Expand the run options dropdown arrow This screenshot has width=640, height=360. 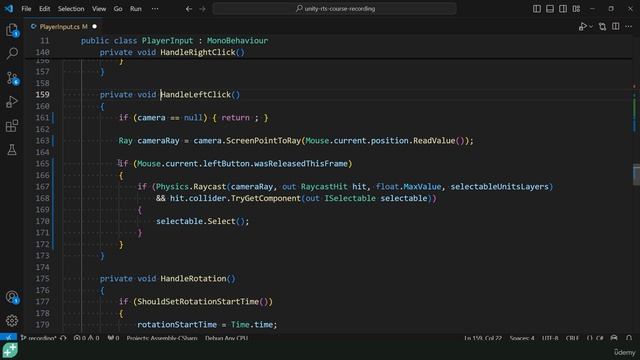point(591,27)
